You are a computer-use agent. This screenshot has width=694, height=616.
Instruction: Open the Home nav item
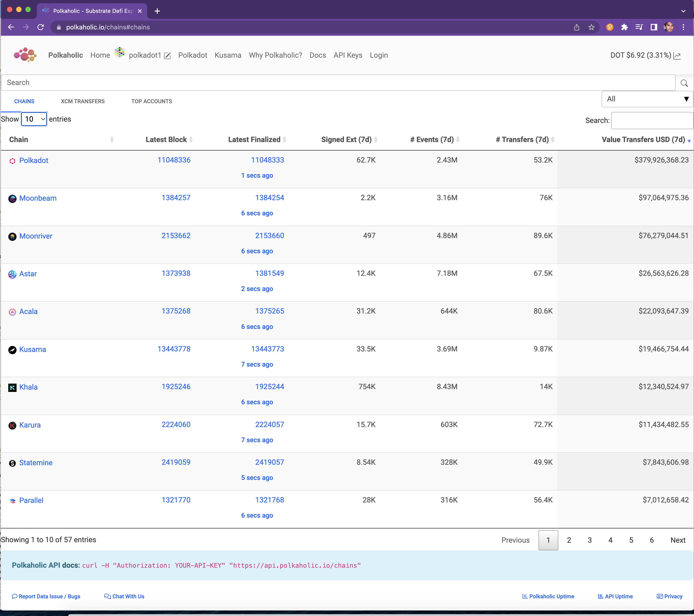pyautogui.click(x=100, y=55)
